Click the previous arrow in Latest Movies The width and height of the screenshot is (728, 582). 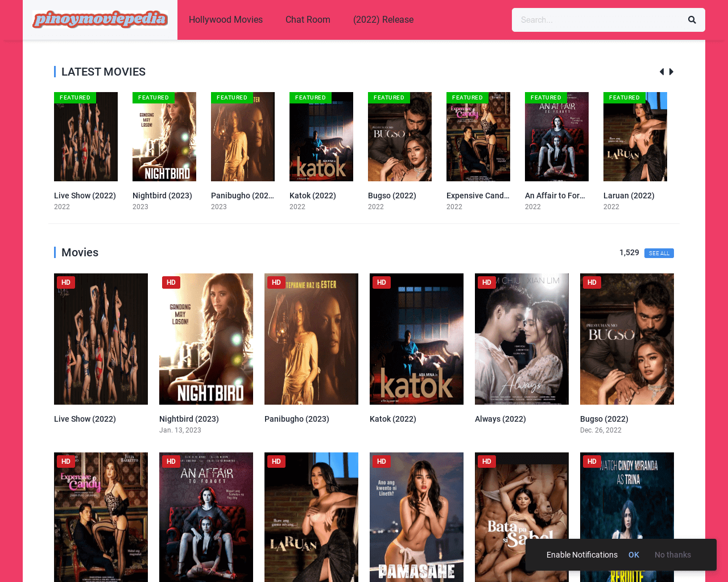(x=661, y=72)
